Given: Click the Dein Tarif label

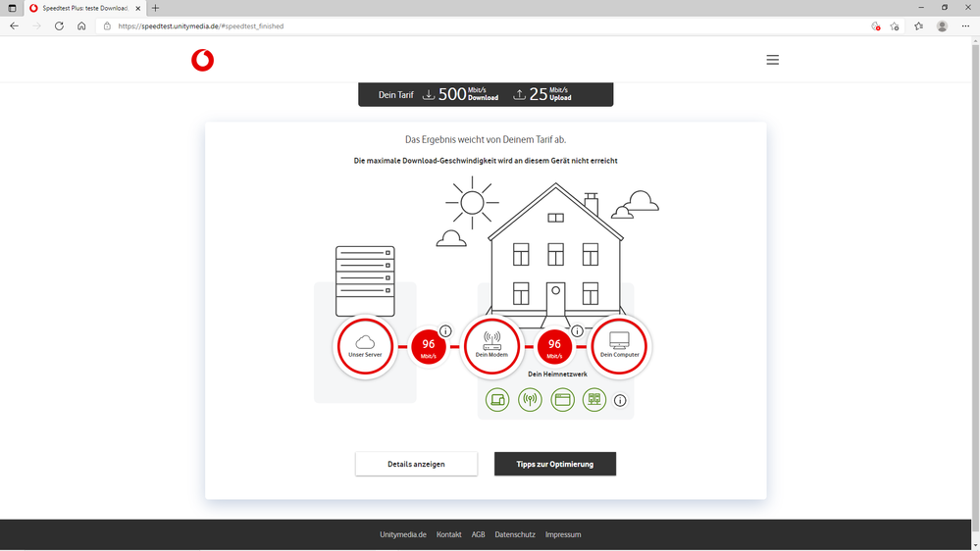Looking at the screenshot, I should 395,95.
